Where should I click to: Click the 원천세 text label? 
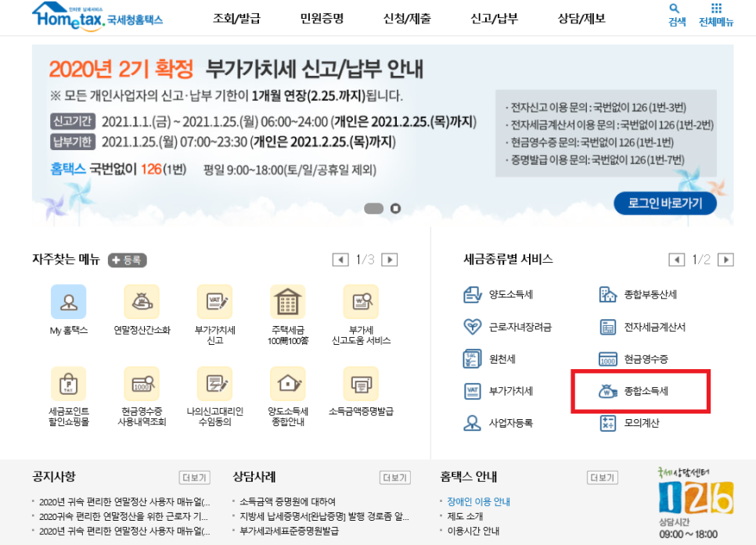502,359
